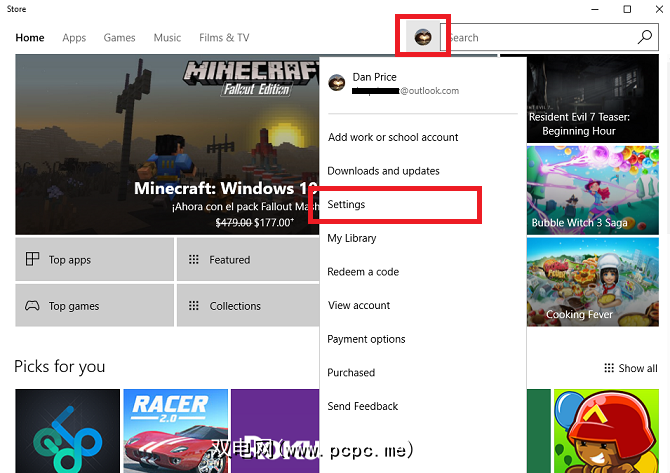Open the purple app tile in Picks
The height and width of the screenshot is (473, 670).
275,431
